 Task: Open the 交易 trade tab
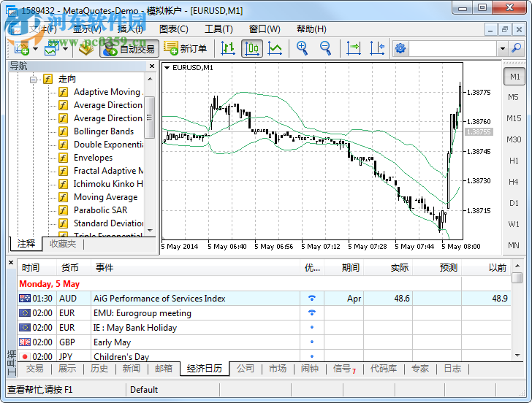pyautogui.click(x=34, y=369)
